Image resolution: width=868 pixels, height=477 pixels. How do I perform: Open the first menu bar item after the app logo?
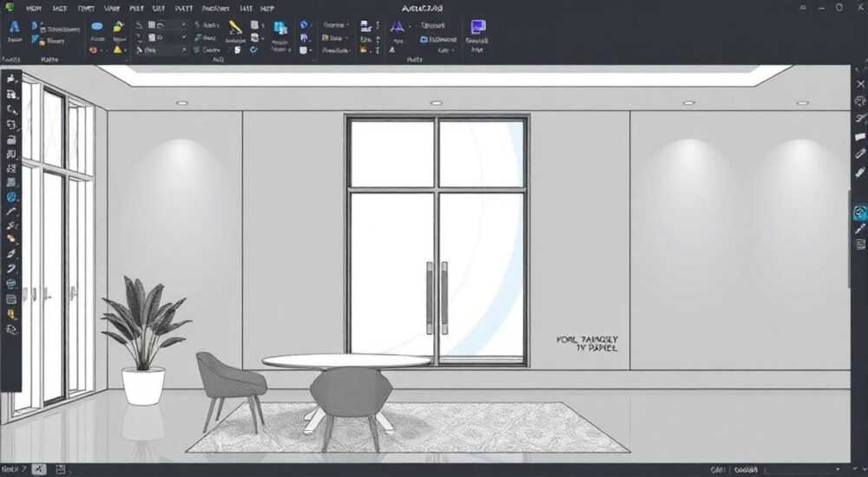click(33, 9)
